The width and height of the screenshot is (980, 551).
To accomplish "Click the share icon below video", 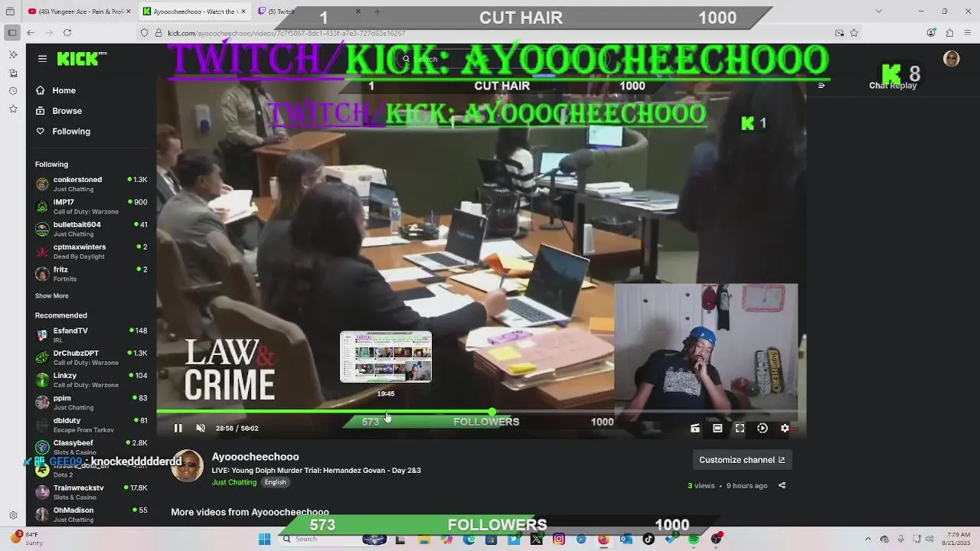I will click(782, 485).
